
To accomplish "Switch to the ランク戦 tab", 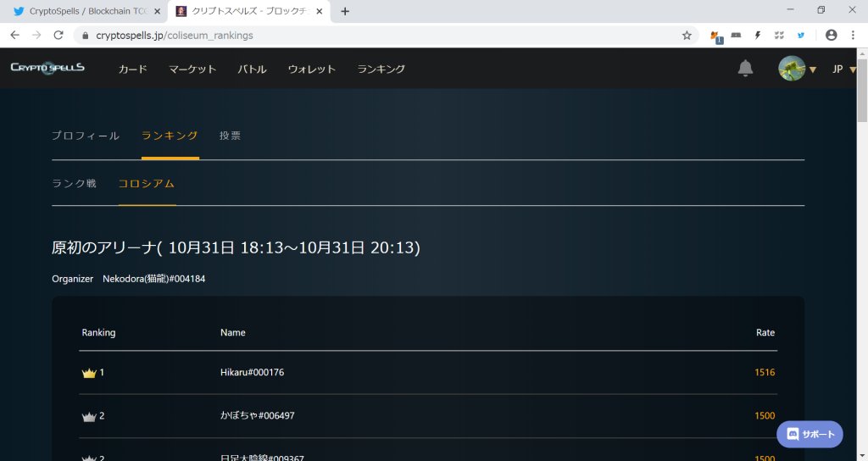I will (74, 184).
